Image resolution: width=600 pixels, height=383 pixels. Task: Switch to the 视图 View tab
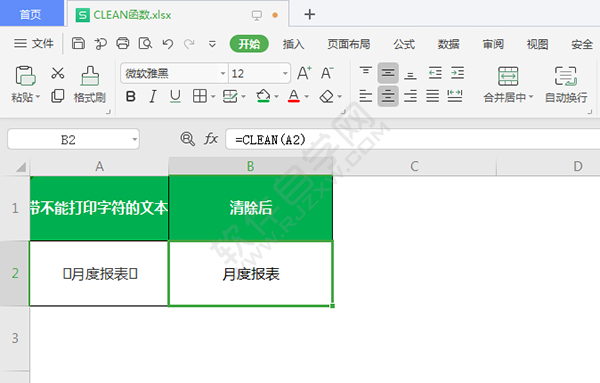tap(537, 44)
